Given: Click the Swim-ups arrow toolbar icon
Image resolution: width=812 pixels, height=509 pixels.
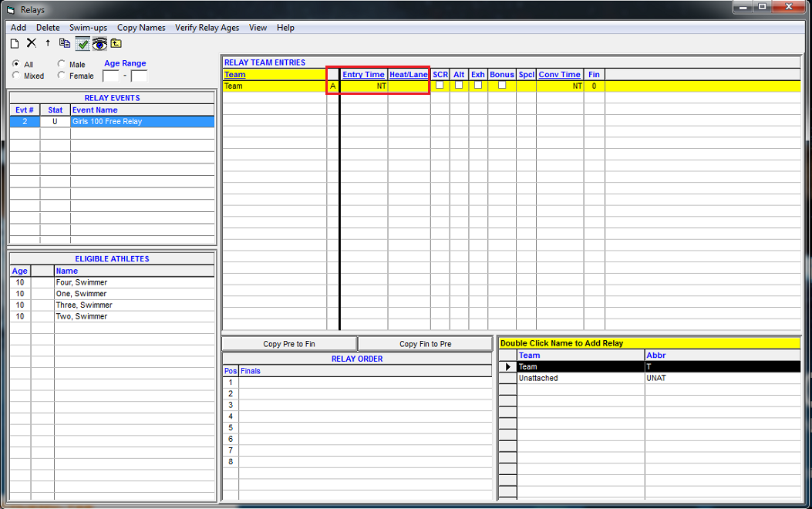Looking at the screenshot, I should (48, 44).
